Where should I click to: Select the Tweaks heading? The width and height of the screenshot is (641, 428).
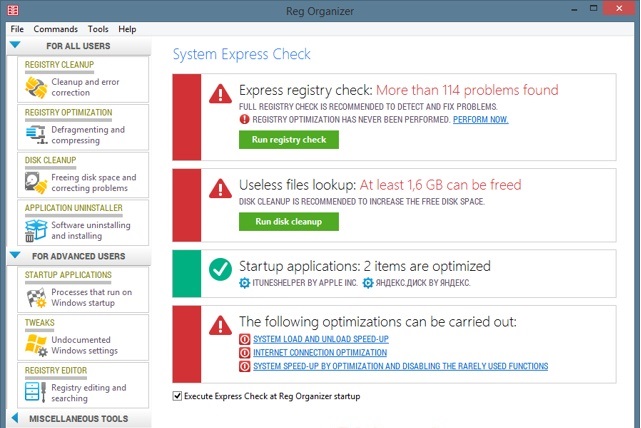(39, 323)
